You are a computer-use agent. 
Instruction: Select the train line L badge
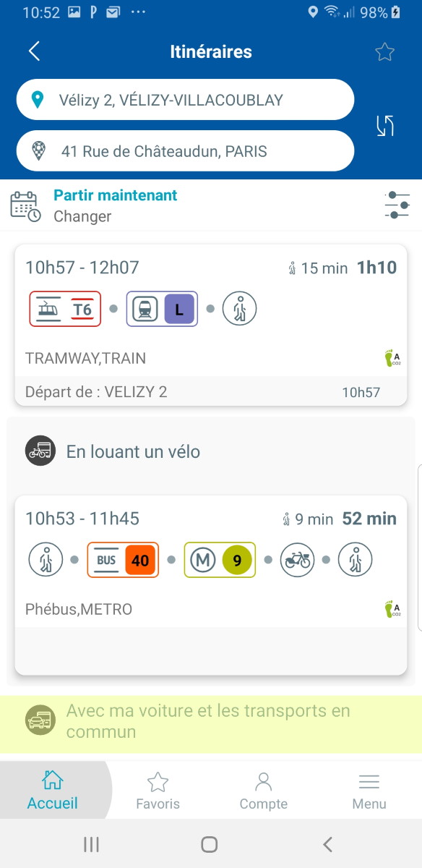(162, 309)
